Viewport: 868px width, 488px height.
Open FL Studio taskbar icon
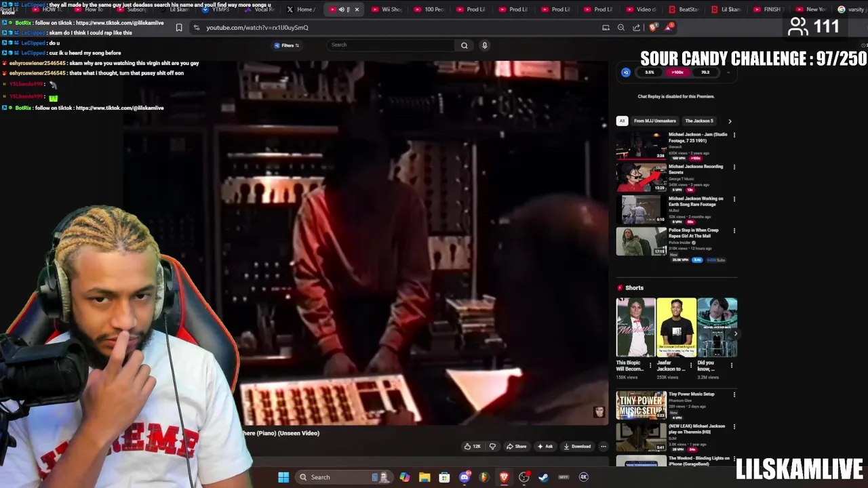click(484, 477)
